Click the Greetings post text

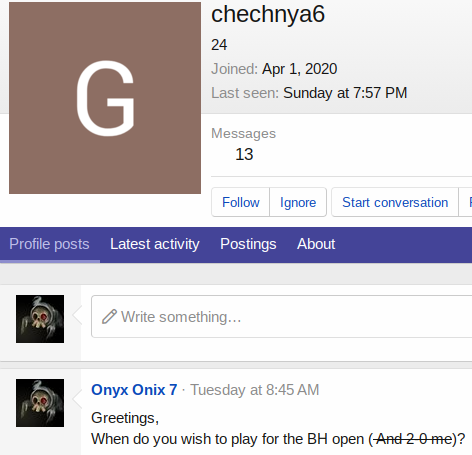(125, 418)
